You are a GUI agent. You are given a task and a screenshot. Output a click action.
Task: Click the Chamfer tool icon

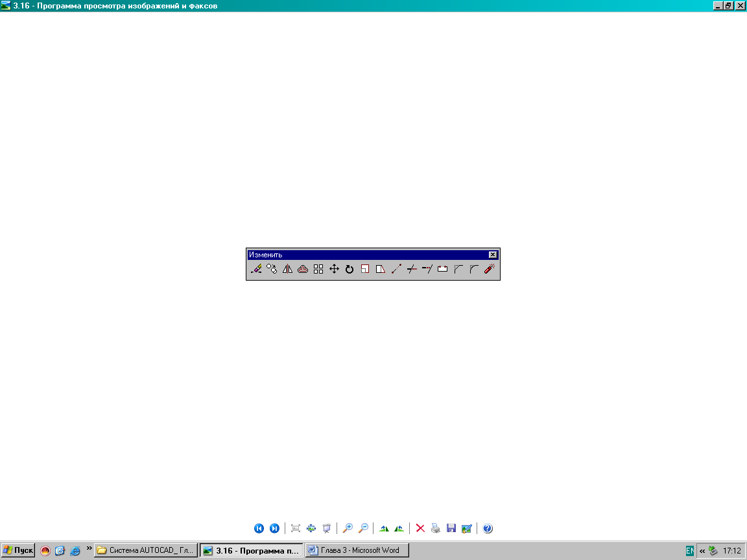[458, 269]
